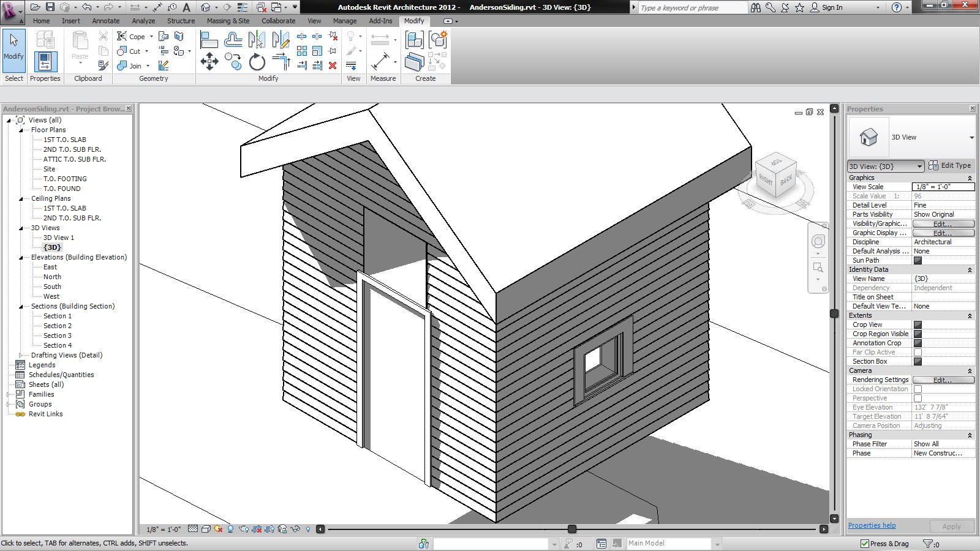Click the Edit Type button
980x551 pixels.
[x=950, y=165]
